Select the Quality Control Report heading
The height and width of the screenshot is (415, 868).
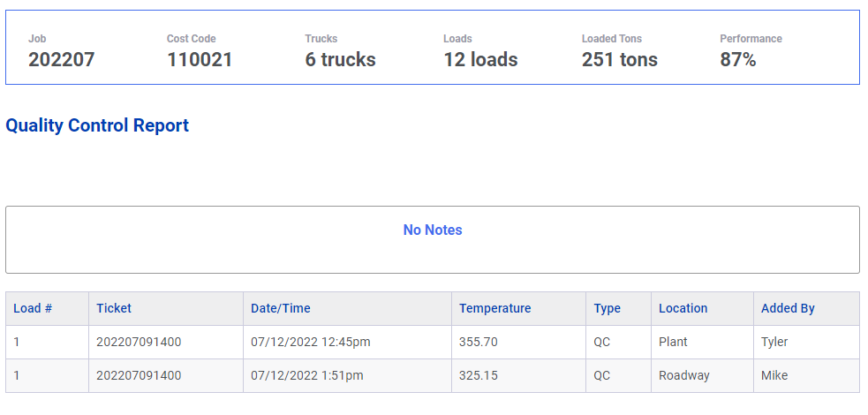97,125
